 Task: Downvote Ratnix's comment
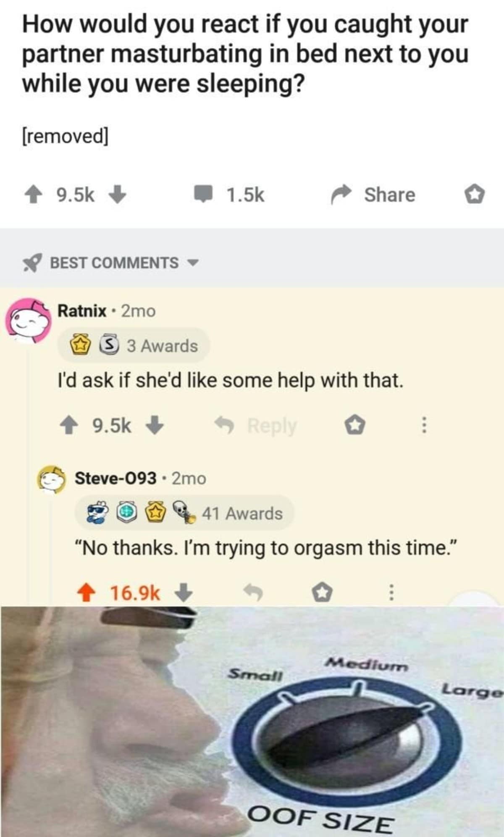[154, 425]
